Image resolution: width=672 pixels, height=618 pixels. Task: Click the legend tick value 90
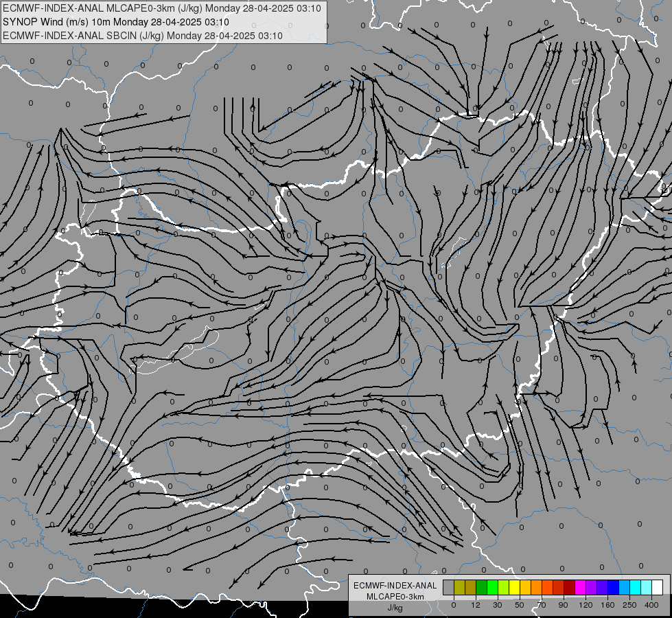[x=563, y=605]
